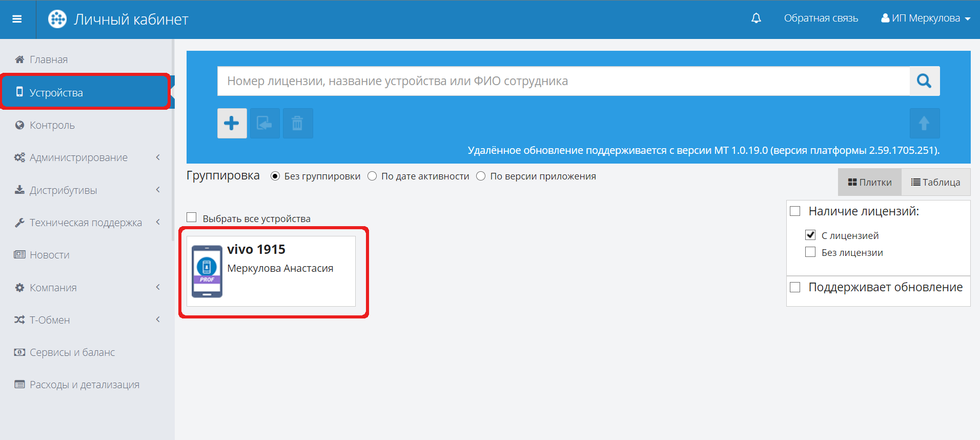Click the wrench icon beside Техническая поддержка
Screen dimensions: 980x440
point(19,223)
